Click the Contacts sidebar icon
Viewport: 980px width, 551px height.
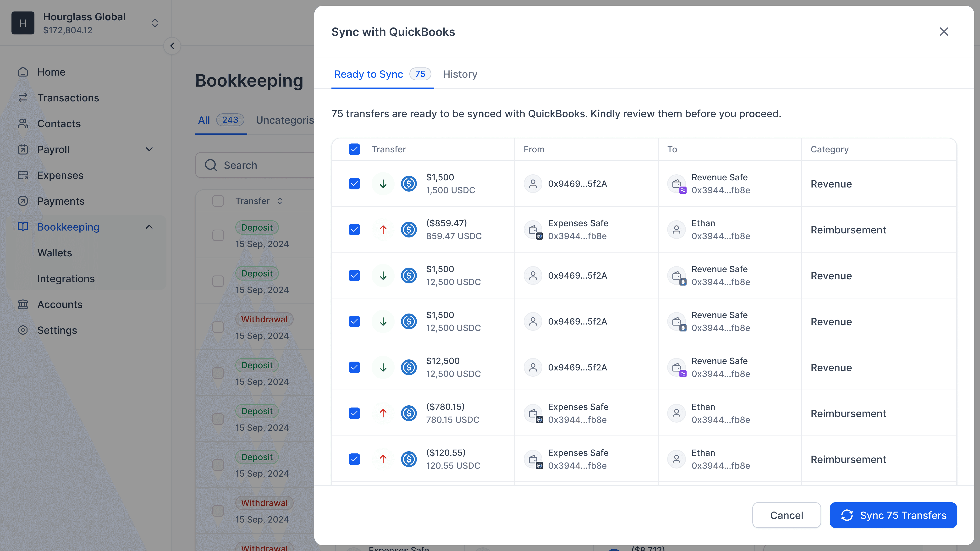[x=23, y=124]
